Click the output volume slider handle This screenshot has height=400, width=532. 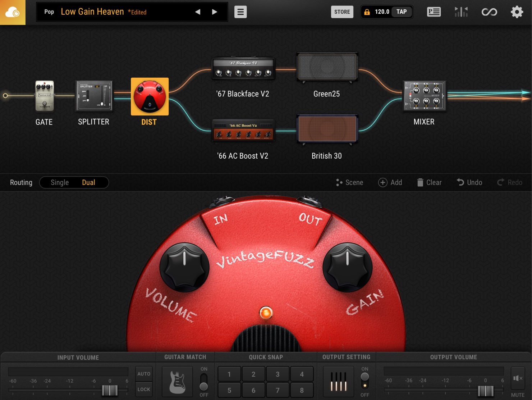click(486, 390)
